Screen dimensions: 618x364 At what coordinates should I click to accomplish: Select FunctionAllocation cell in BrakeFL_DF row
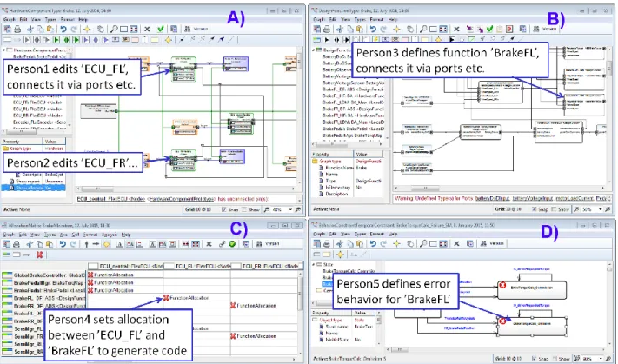point(196,298)
